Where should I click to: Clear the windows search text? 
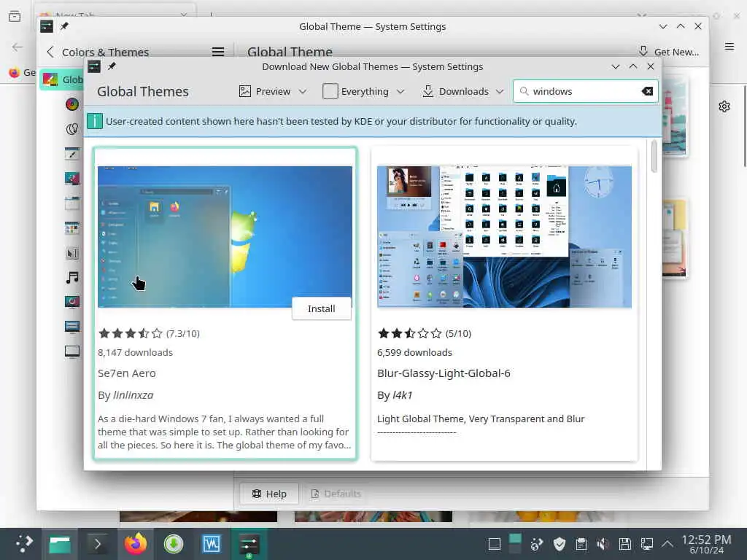pos(647,91)
